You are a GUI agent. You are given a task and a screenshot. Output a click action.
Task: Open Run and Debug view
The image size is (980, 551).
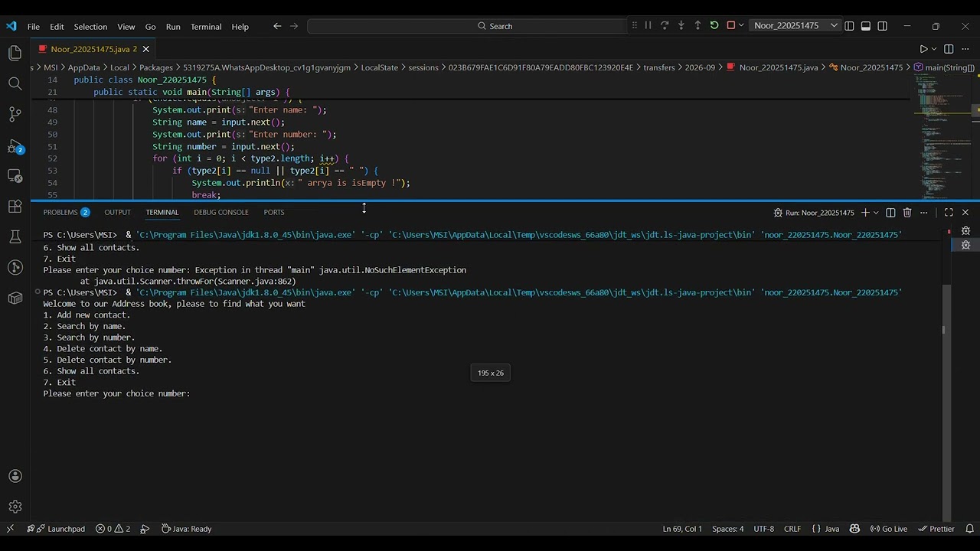click(x=15, y=145)
